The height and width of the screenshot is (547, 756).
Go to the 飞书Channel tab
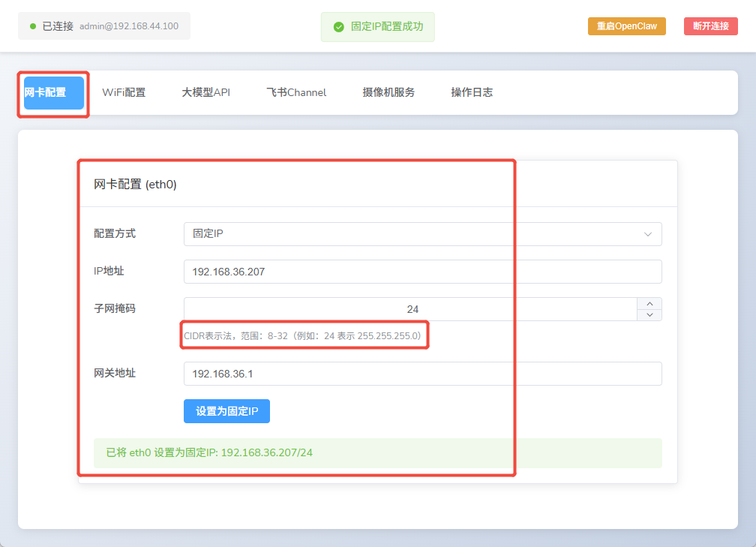click(x=296, y=93)
